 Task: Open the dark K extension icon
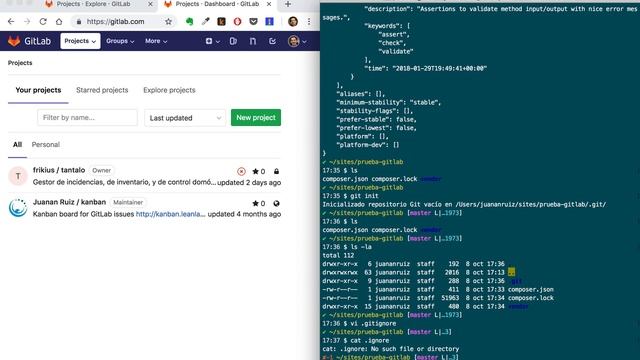click(221, 22)
